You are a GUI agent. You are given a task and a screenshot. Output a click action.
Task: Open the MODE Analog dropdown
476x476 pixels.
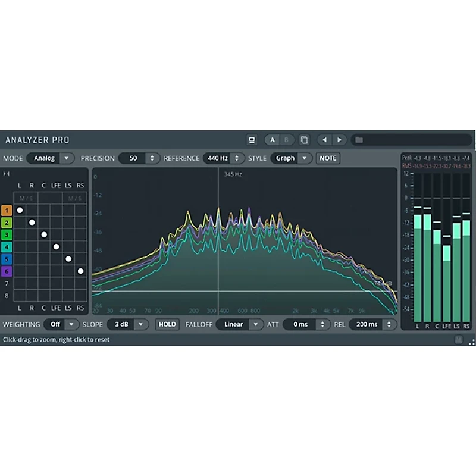51,158
